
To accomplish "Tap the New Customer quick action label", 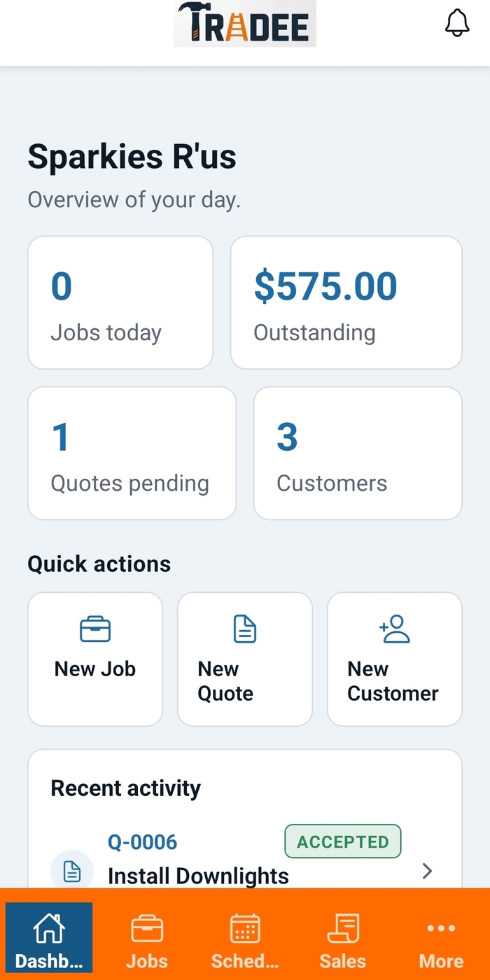I will click(393, 681).
